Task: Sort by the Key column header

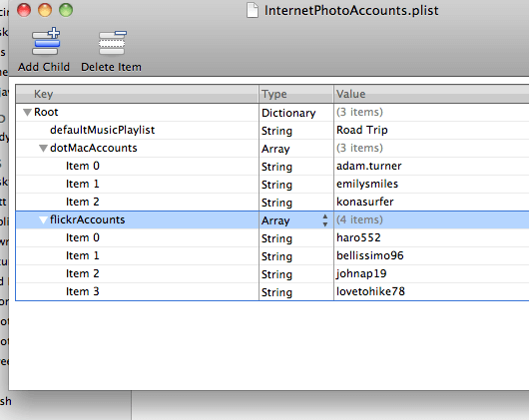Action: (137, 94)
